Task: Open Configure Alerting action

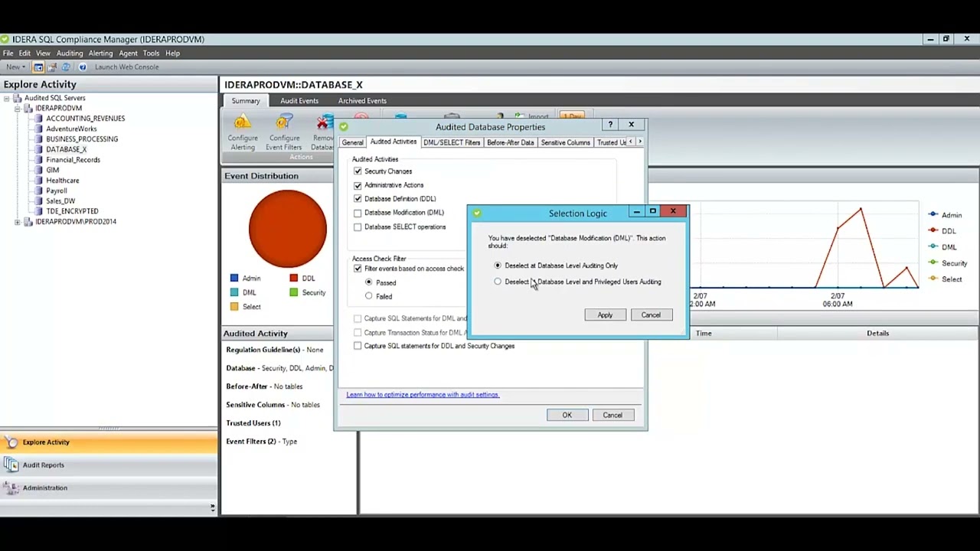Action: click(243, 132)
